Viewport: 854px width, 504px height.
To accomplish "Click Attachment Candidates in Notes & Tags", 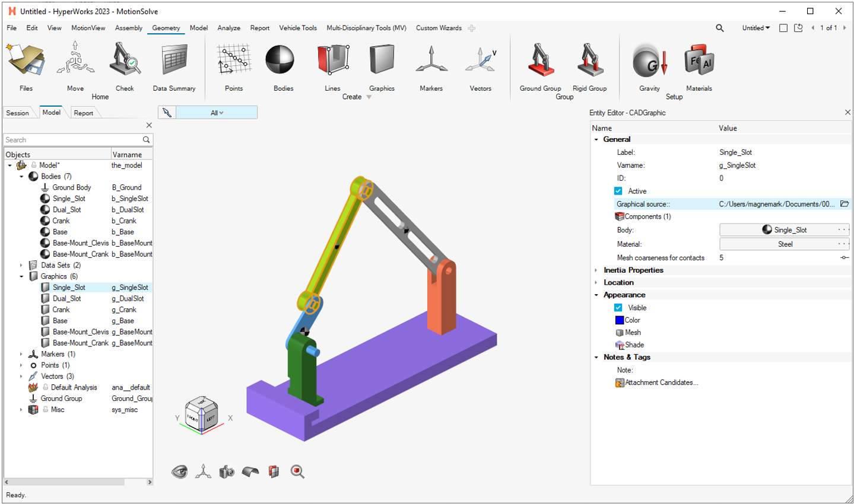I will 661,382.
